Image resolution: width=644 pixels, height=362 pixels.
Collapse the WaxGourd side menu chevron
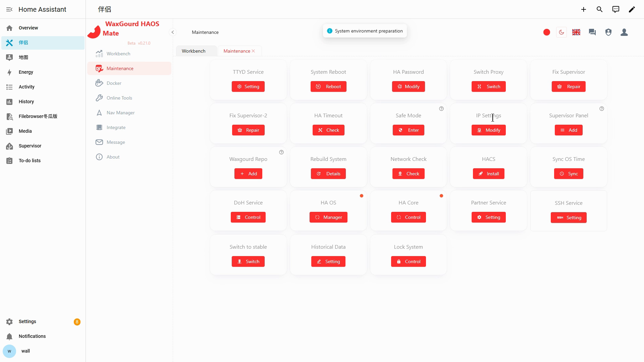coord(173,32)
